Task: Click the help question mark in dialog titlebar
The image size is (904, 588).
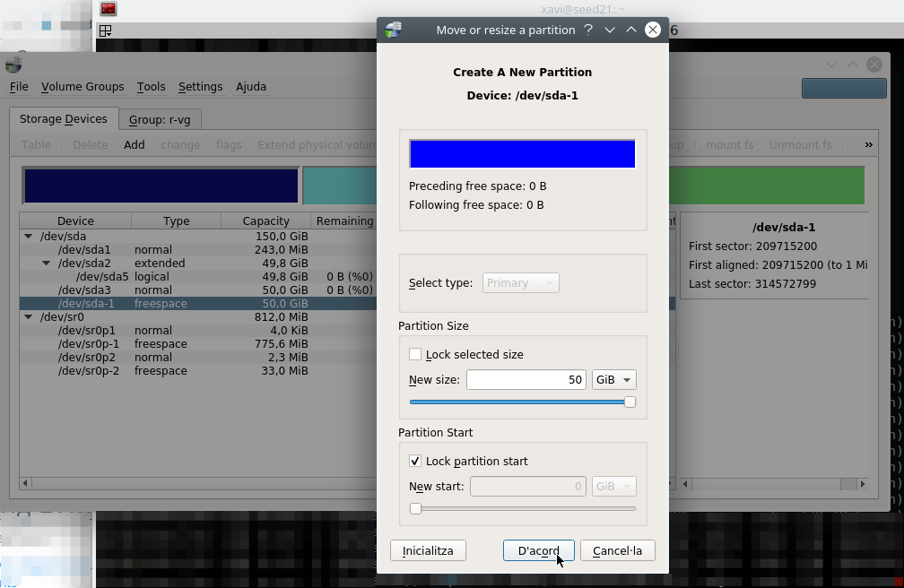Action: pyautogui.click(x=588, y=30)
